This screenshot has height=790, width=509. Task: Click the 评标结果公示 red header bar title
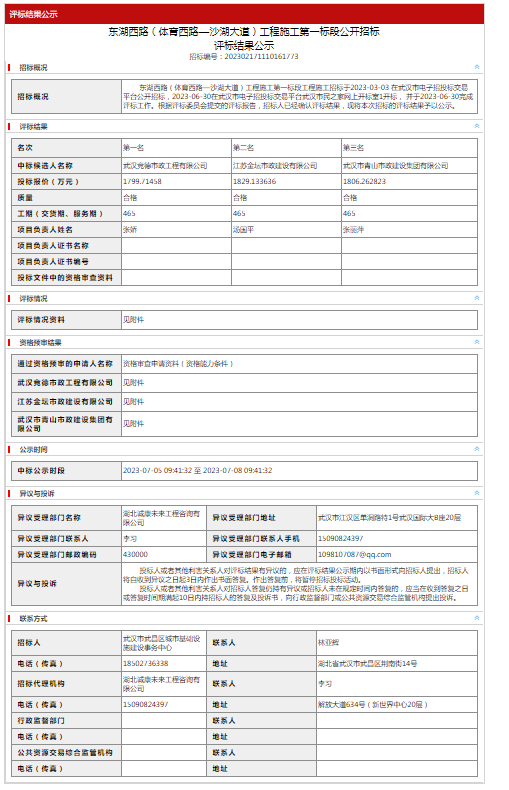pyautogui.click(x=33, y=14)
